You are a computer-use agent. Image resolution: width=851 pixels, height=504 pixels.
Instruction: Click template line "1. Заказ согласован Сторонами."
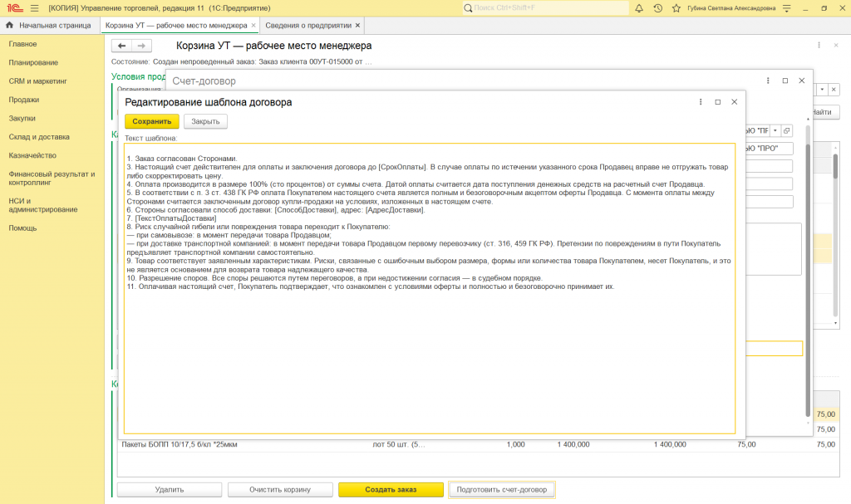[x=182, y=159]
